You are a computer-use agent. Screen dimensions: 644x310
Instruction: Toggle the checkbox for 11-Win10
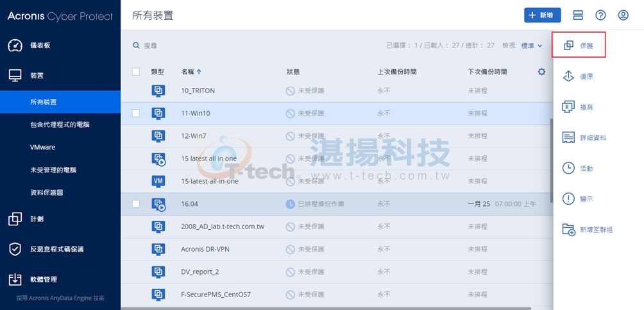coord(136,114)
